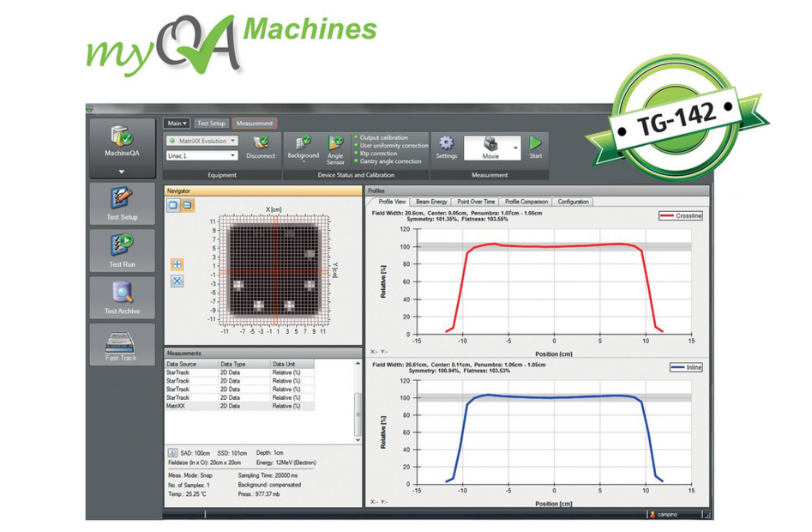Screen dimensions: 812x532
Task: Center the crosshair in the Navigator
Action: pos(177,264)
